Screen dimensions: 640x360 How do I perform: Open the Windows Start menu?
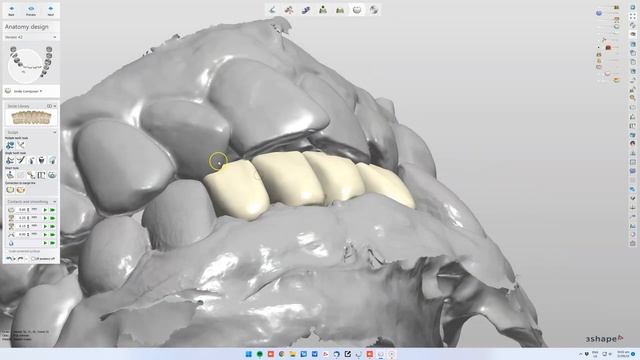249,354
